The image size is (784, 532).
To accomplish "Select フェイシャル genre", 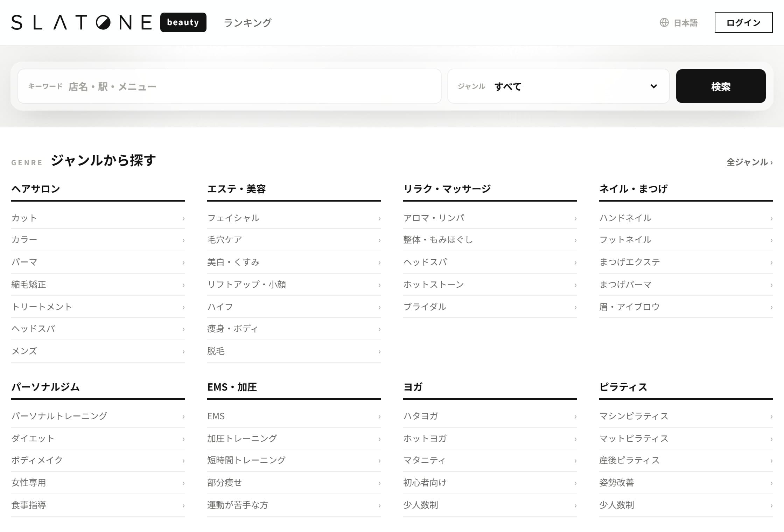I will coord(294,218).
